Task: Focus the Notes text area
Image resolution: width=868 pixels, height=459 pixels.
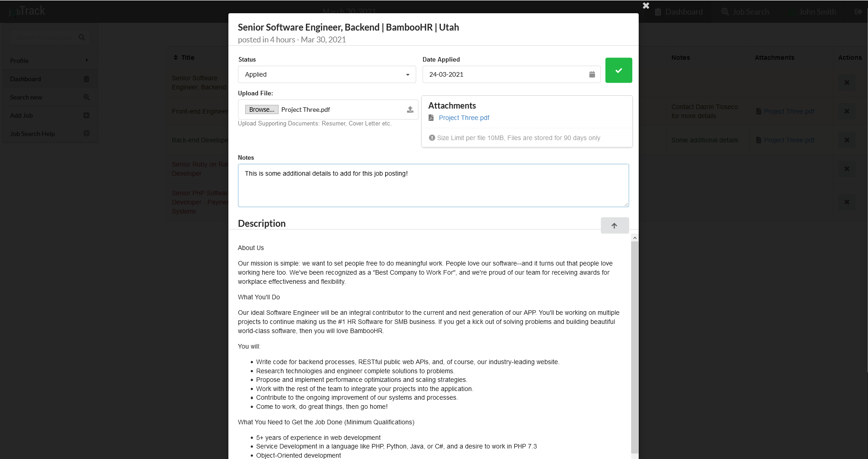Action: coord(433,185)
